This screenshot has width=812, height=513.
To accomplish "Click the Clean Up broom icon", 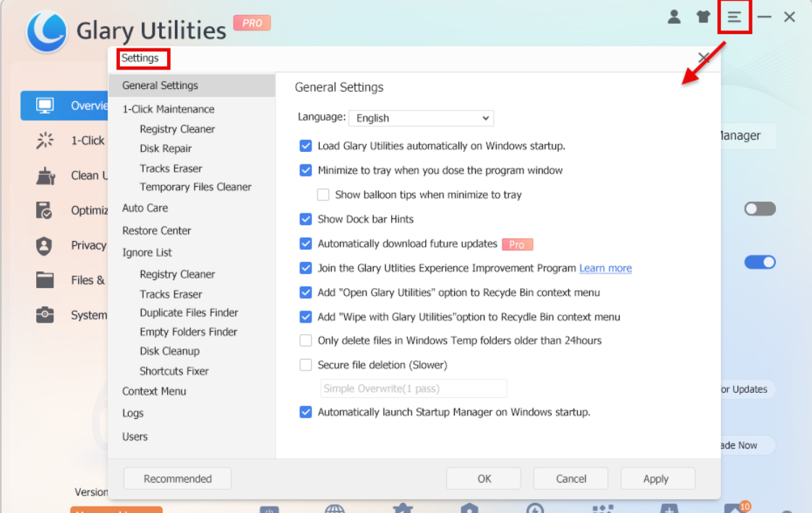I will click(45, 176).
